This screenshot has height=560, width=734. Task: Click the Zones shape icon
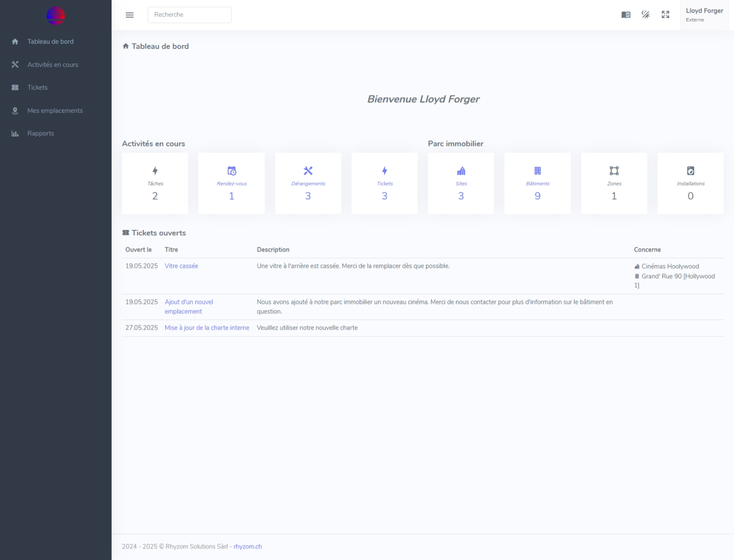point(614,171)
